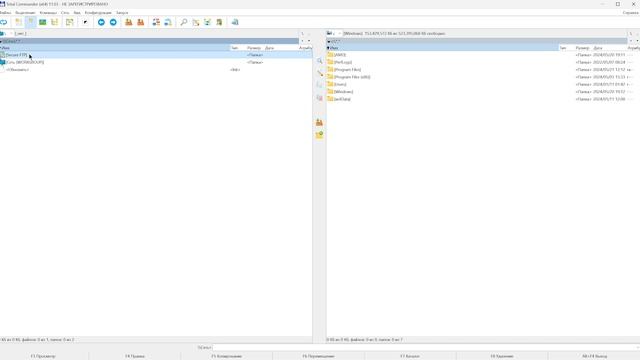Open the Выделение menu

click(x=25, y=13)
